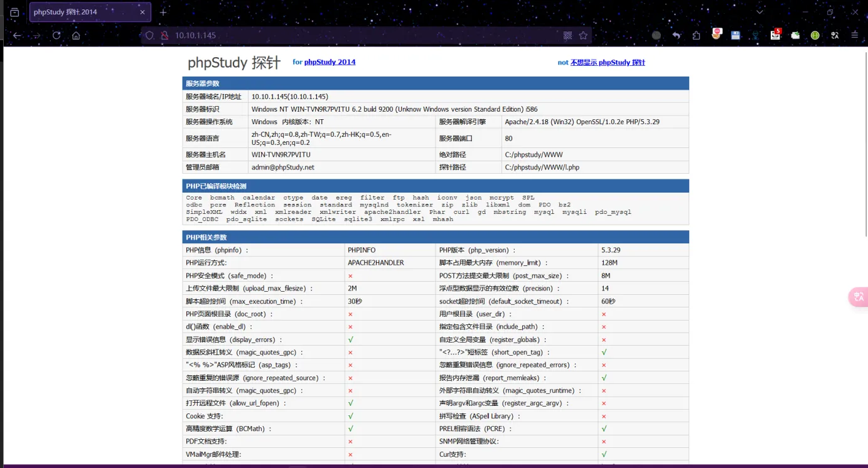Open the phpStudy 2014 link
Viewport: 868px width, 468px height.
pyautogui.click(x=330, y=62)
